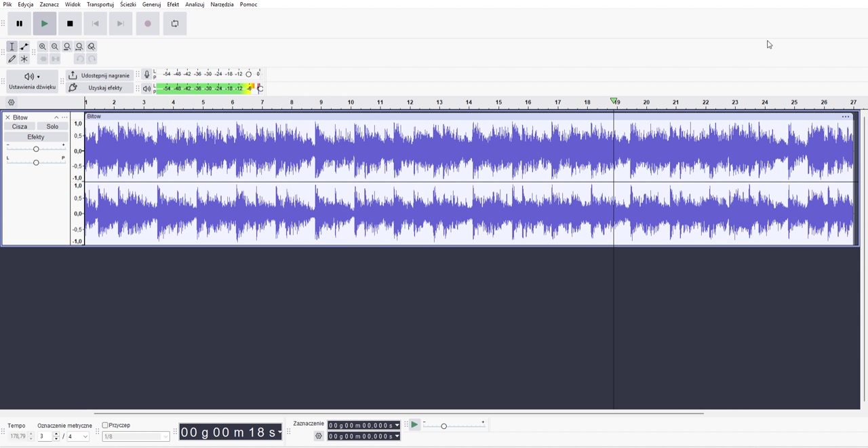Viewport: 868px width, 448px height.
Task: Open the Efekt menu
Action: tap(173, 5)
